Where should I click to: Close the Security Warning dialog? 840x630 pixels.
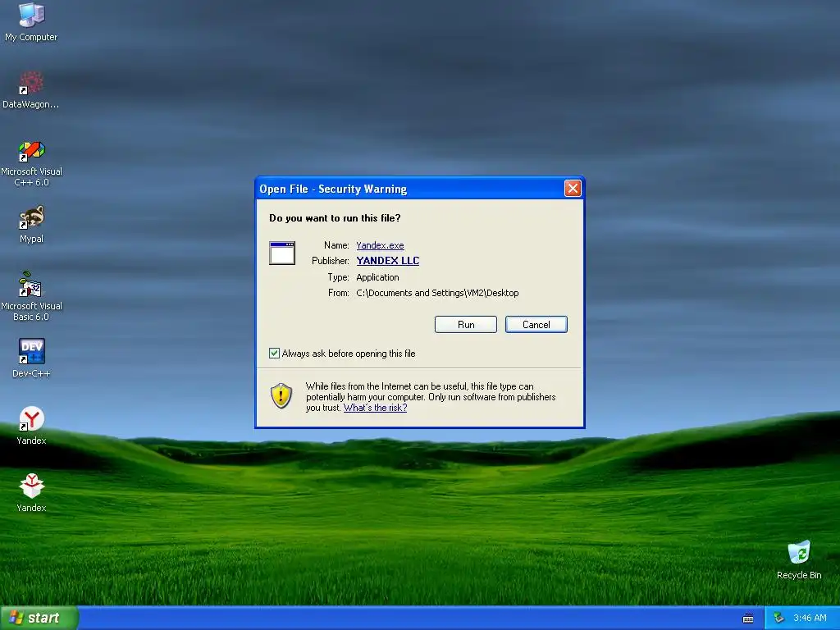coord(573,188)
